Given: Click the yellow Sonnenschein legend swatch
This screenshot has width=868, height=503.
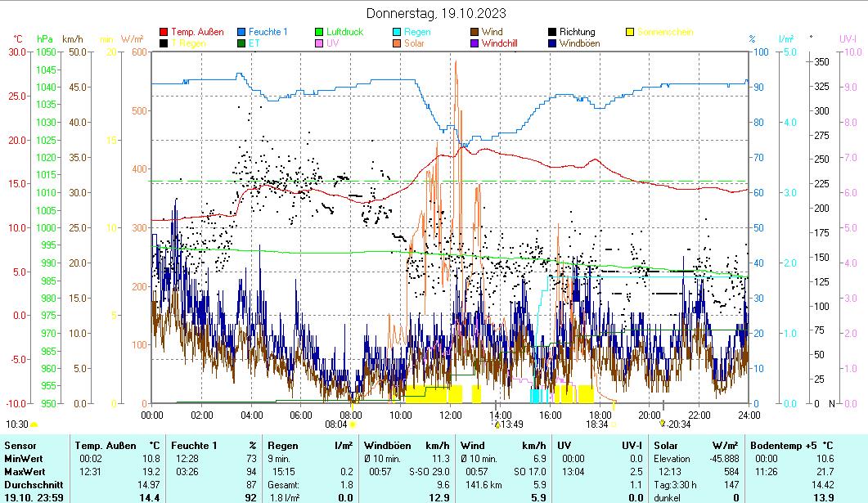Looking at the screenshot, I should click(629, 32).
